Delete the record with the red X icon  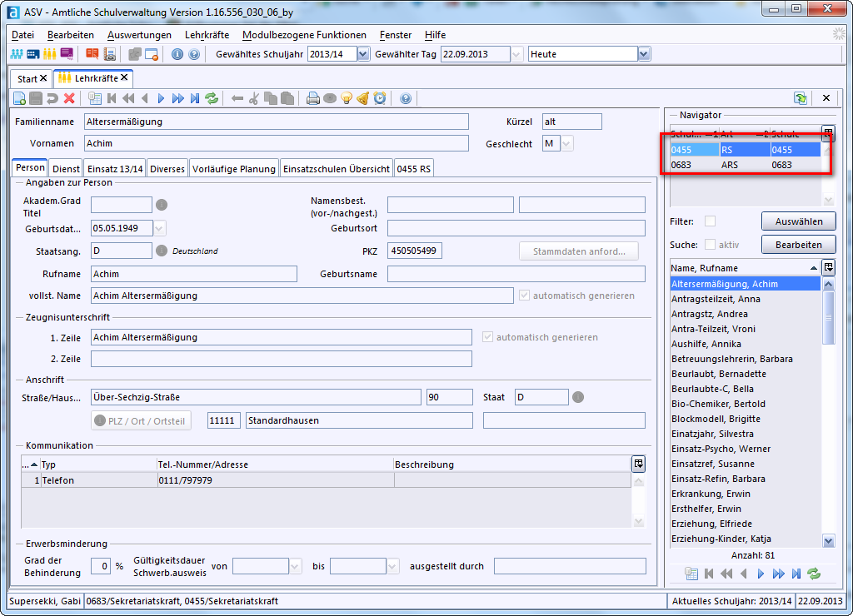(x=69, y=98)
